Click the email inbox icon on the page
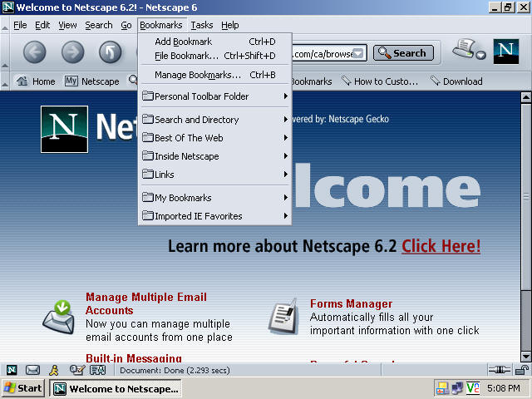Image resolution: width=532 pixels, height=399 pixels. point(59,317)
